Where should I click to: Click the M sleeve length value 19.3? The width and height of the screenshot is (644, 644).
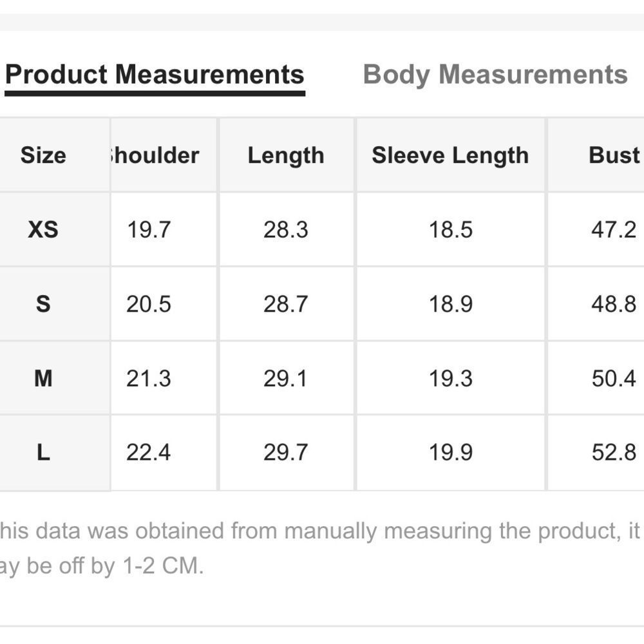(451, 378)
